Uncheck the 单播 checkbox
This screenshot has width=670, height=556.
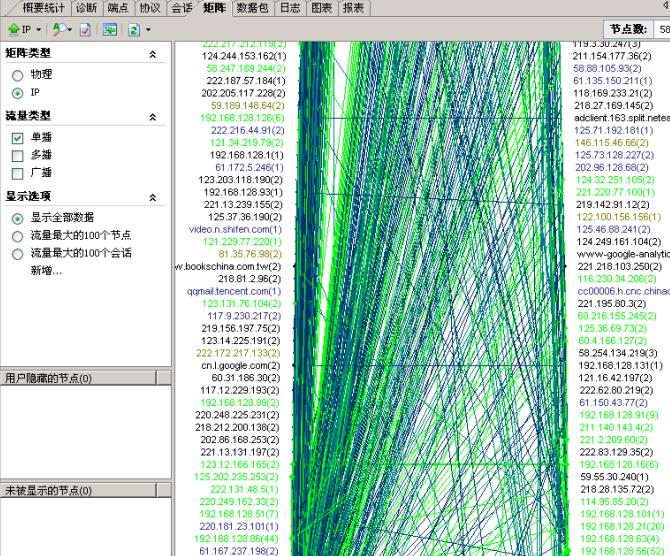[17, 138]
